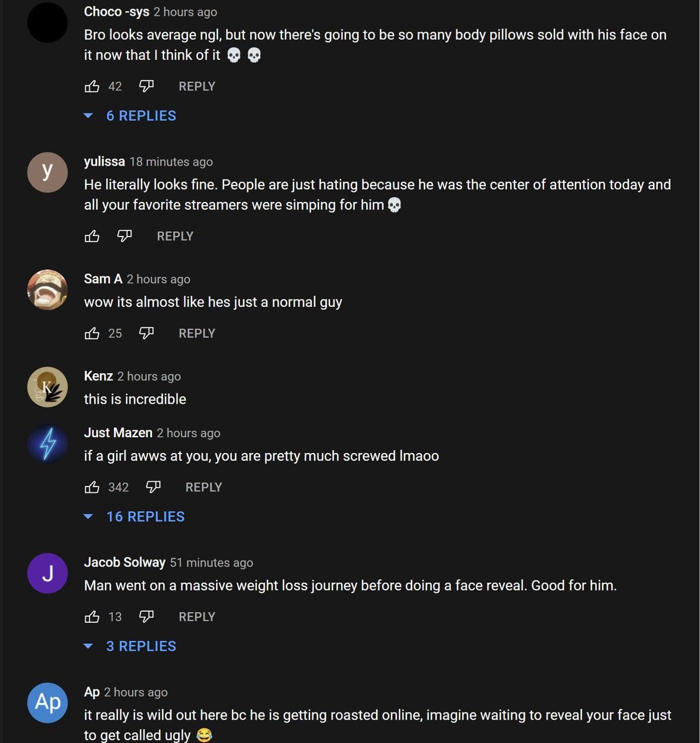Like the Choco -sys comment
The image size is (700, 743).
pos(92,87)
